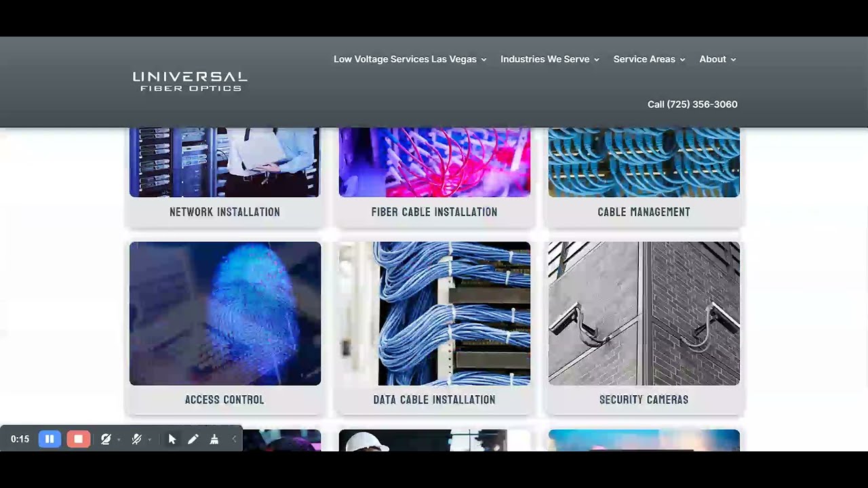
Task: Toggle the disabled webcam icon
Action: tap(106, 439)
